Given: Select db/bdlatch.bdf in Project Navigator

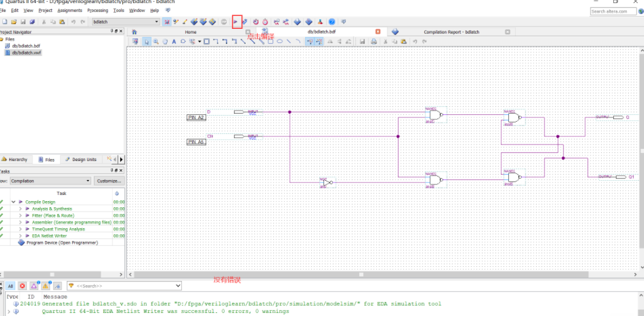Looking at the screenshot, I should pyautogui.click(x=26, y=46).
